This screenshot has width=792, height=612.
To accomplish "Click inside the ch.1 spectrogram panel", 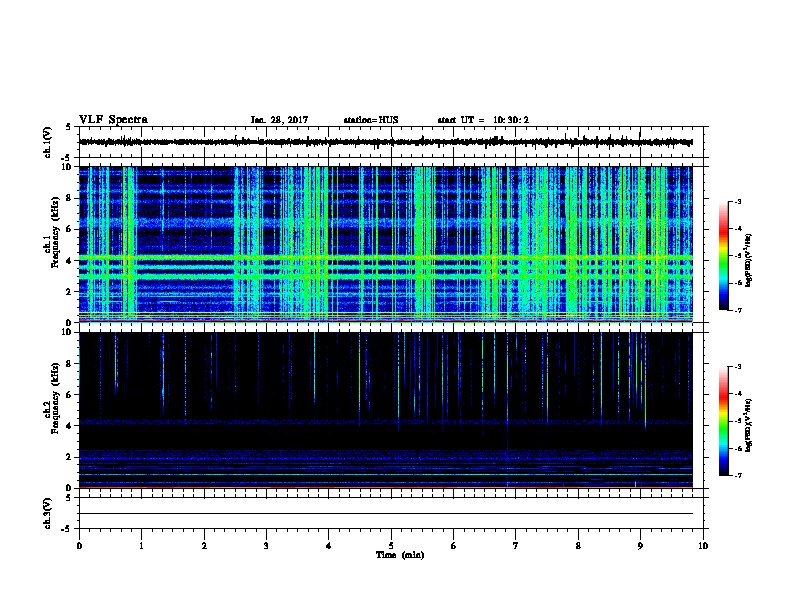I will [x=385, y=244].
